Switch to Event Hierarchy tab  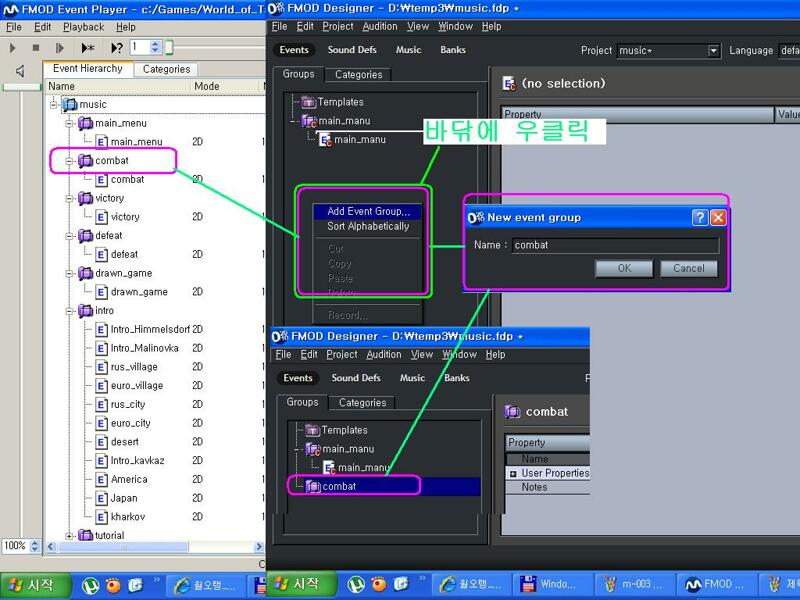[x=87, y=68]
